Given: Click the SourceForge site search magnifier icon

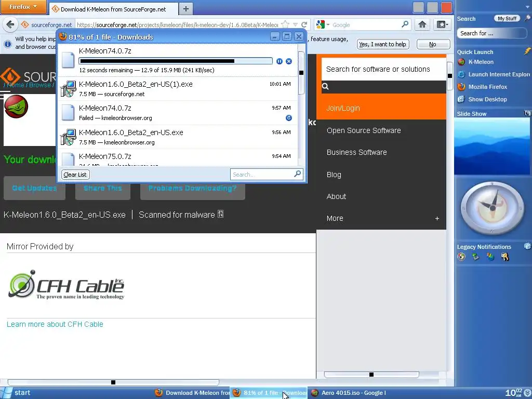Looking at the screenshot, I should pyautogui.click(x=325, y=87).
